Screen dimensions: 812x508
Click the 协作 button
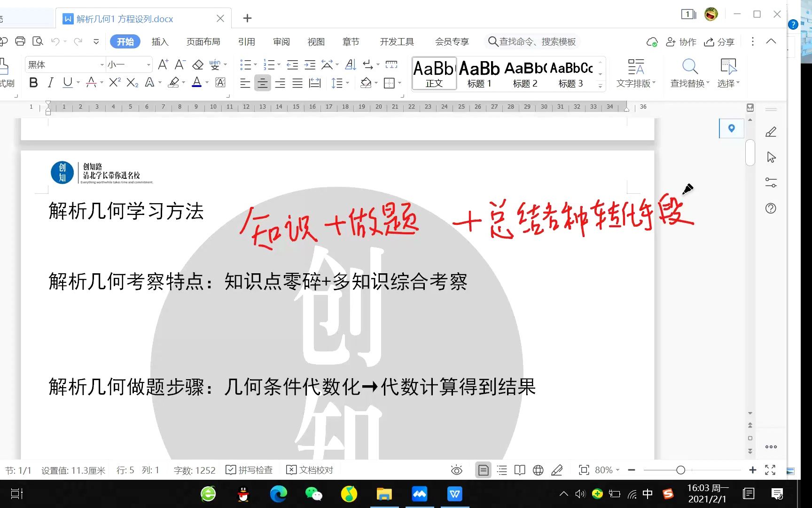[x=681, y=42]
